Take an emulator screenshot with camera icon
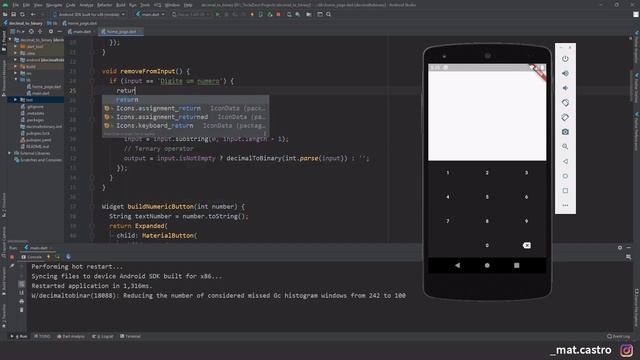This screenshot has width=640, height=360. (x=565, y=132)
